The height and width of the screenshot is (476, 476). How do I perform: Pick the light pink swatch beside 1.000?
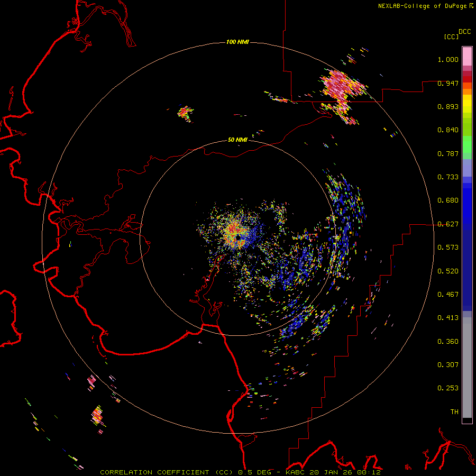467,57
